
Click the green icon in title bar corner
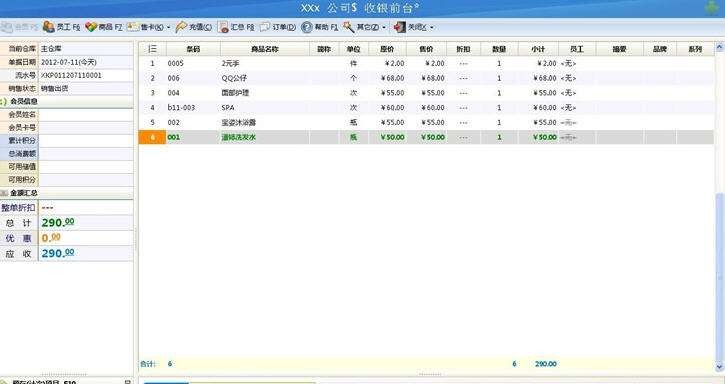712,8
